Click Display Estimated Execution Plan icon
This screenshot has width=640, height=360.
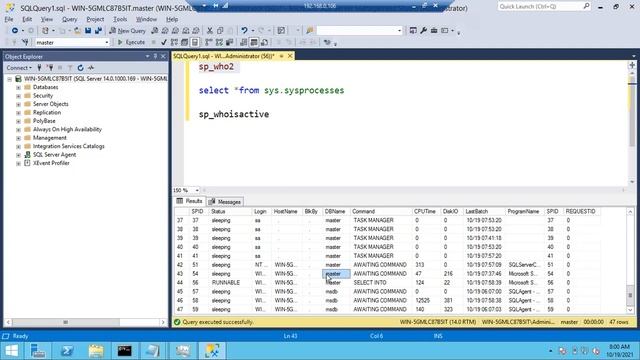(174, 42)
